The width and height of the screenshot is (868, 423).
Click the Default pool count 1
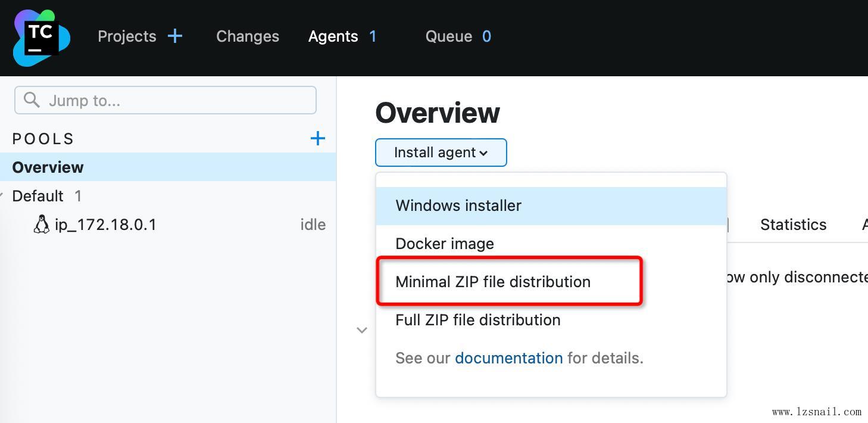pos(78,196)
